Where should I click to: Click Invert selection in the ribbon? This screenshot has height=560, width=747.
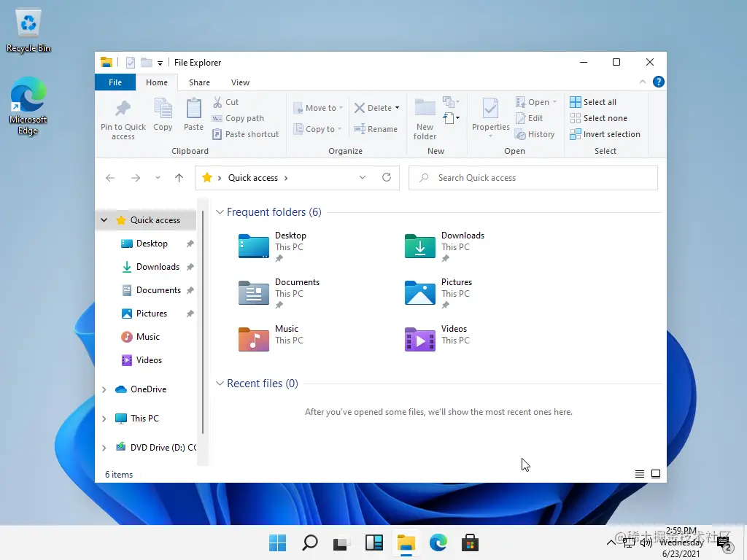pyautogui.click(x=605, y=134)
